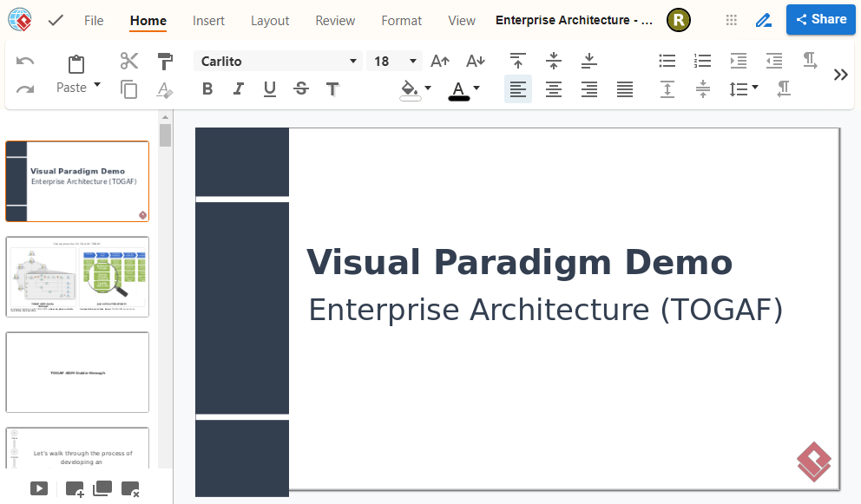The width and height of the screenshot is (861, 504).
Task: Open the Paste options dropdown arrow
Action: 97,85
